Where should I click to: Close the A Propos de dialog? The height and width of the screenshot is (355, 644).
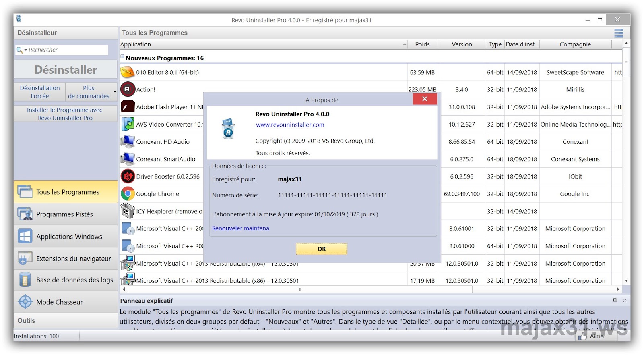[425, 99]
